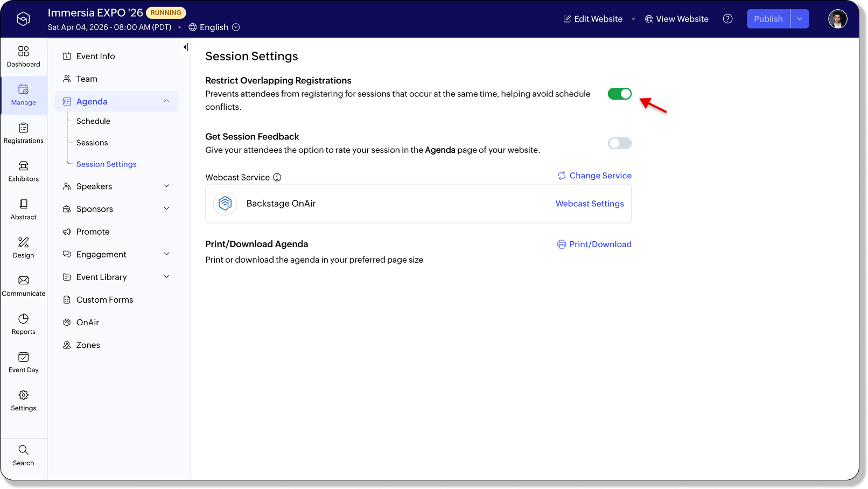Open the English language selector
868x489 pixels.
click(214, 27)
